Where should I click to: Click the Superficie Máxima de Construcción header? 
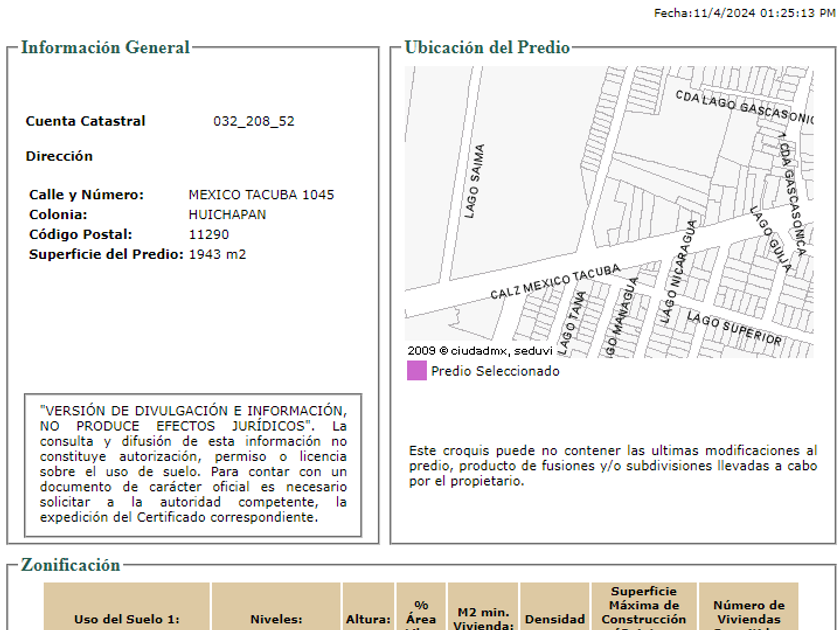pyautogui.click(x=644, y=605)
